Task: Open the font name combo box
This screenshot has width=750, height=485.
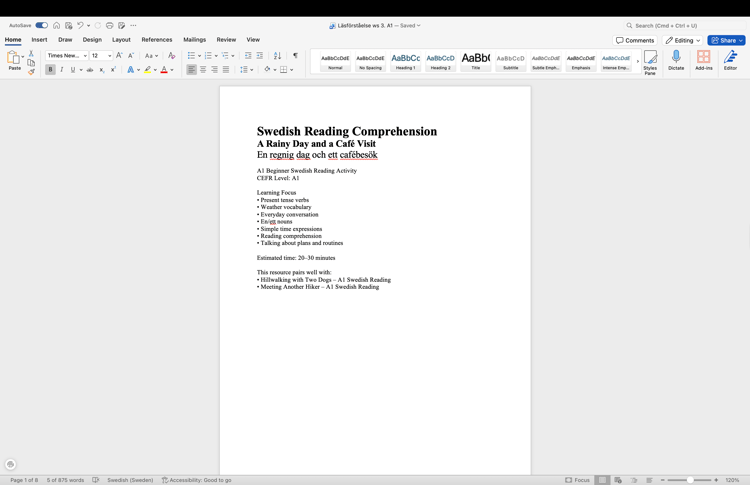Action: (67, 55)
